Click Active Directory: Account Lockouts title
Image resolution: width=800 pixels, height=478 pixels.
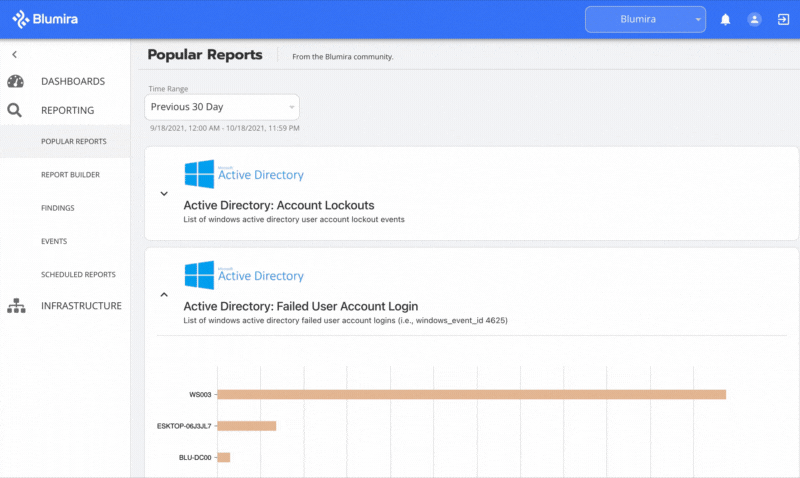pos(279,205)
